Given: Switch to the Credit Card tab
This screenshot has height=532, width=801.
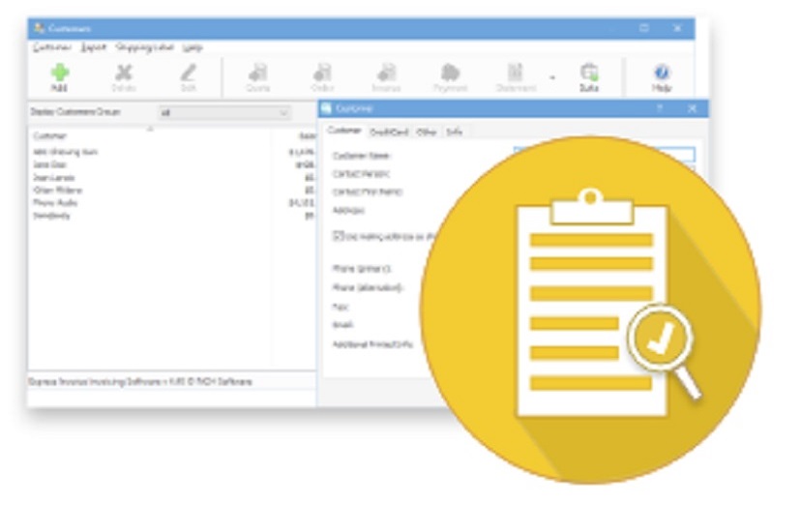Looking at the screenshot, I should pos(389,132).
